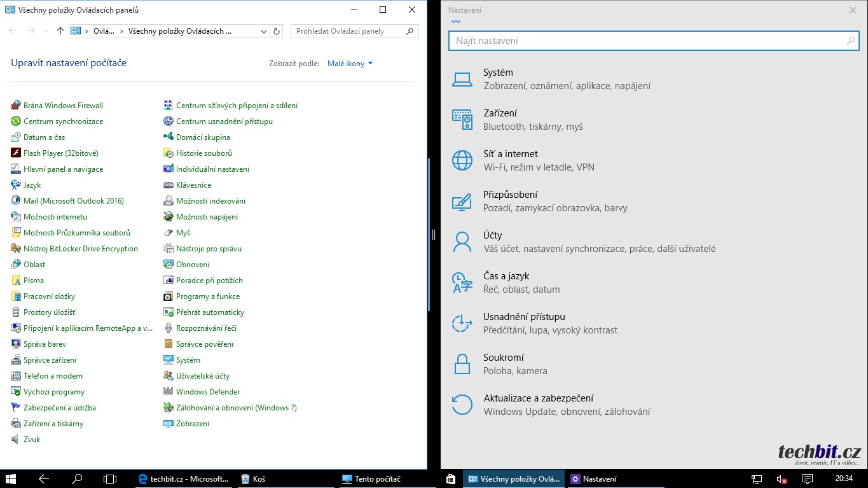The width and height of the screenshot is (868, 488).
Task: Open the recent locations dropdown next to Forward
Action: point(46,31)
